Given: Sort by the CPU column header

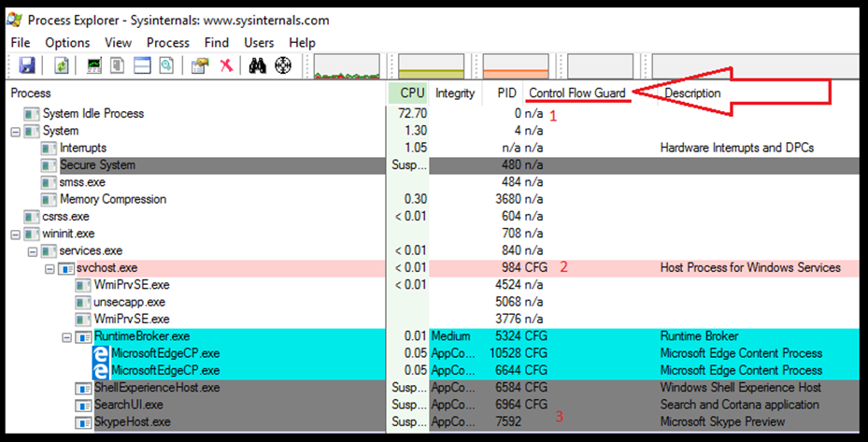Looking at the screenshot, I should pos(407,93).
